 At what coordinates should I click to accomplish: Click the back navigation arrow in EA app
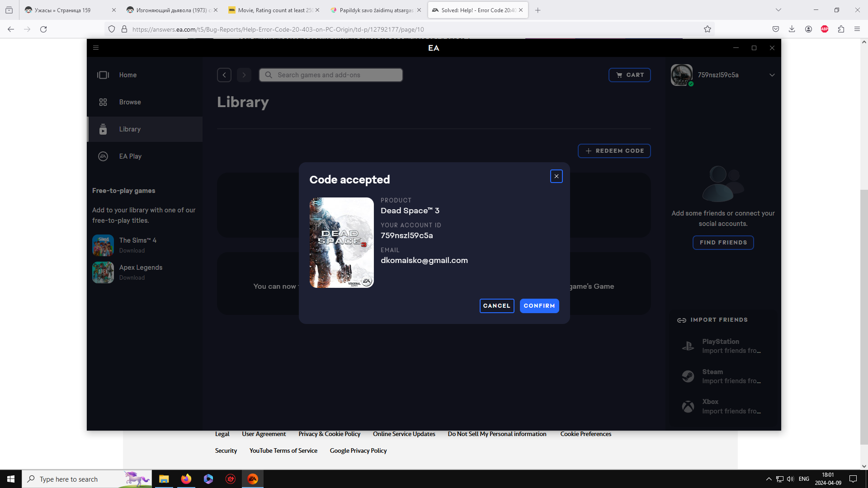[224, 75]
